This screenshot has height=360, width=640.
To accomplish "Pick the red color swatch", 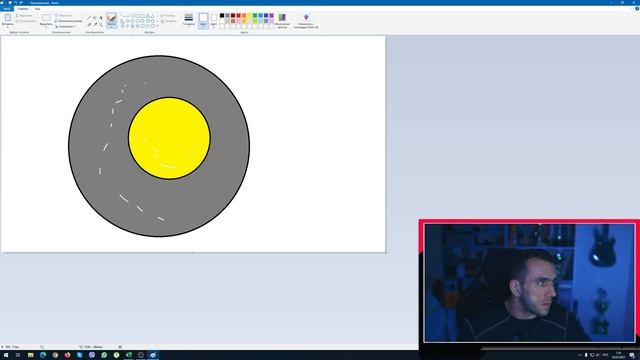I will pos(238,16).
